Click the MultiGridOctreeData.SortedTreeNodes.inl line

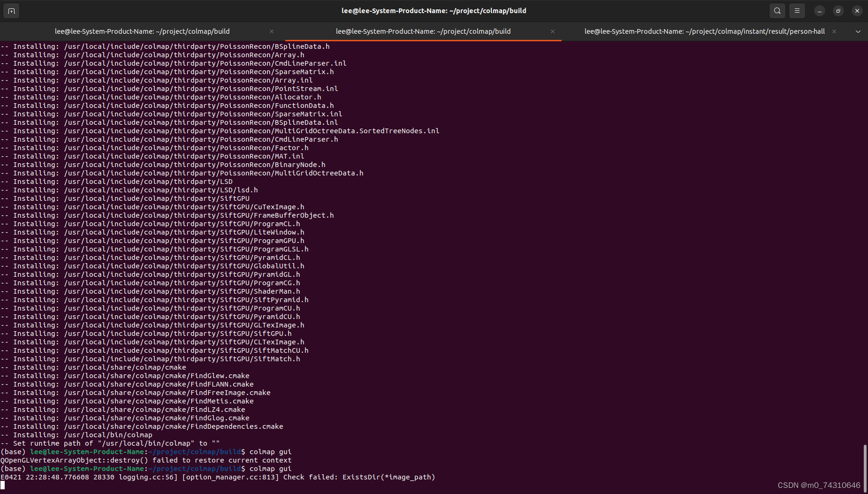point(220,131)
